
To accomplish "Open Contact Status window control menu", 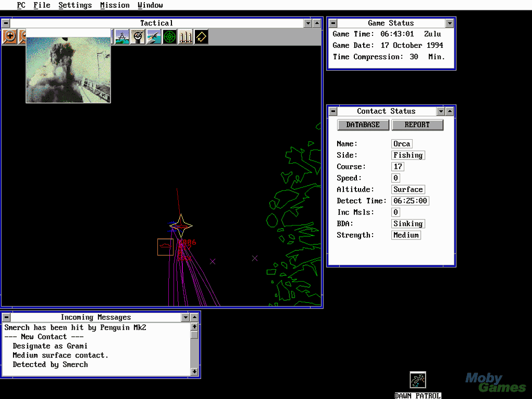I will [333, 111].
